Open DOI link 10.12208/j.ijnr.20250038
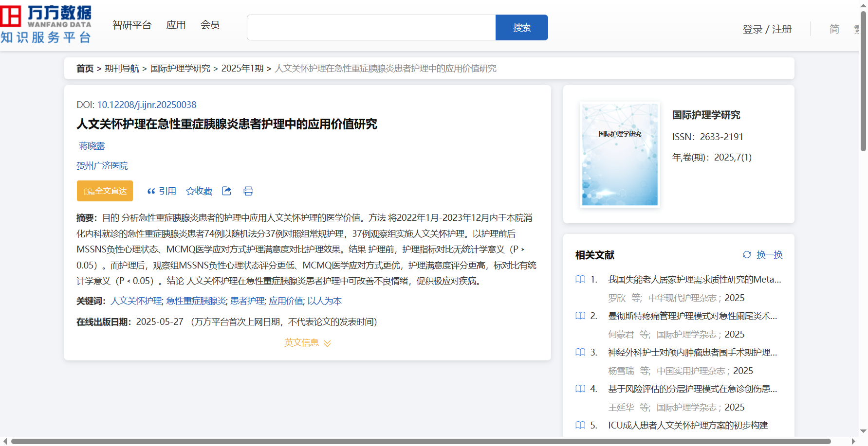The height and width of the screenshot is (446, 868). click(147, 105)
